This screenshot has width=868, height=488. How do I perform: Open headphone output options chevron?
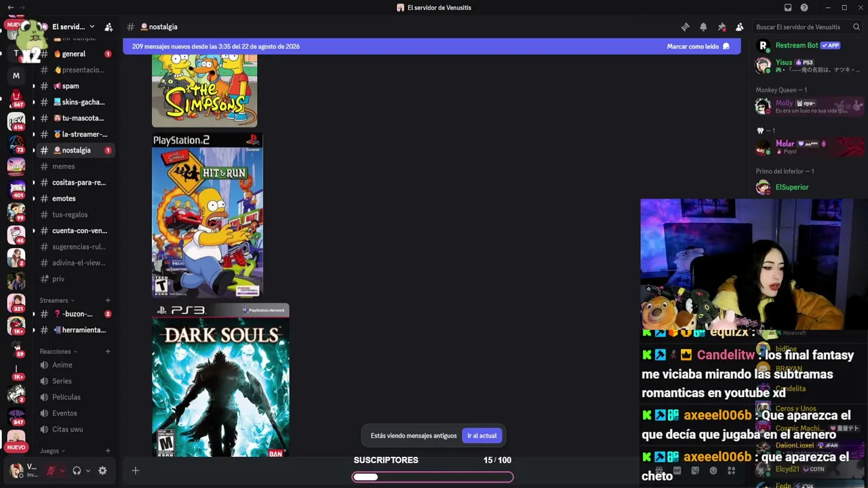87,470
